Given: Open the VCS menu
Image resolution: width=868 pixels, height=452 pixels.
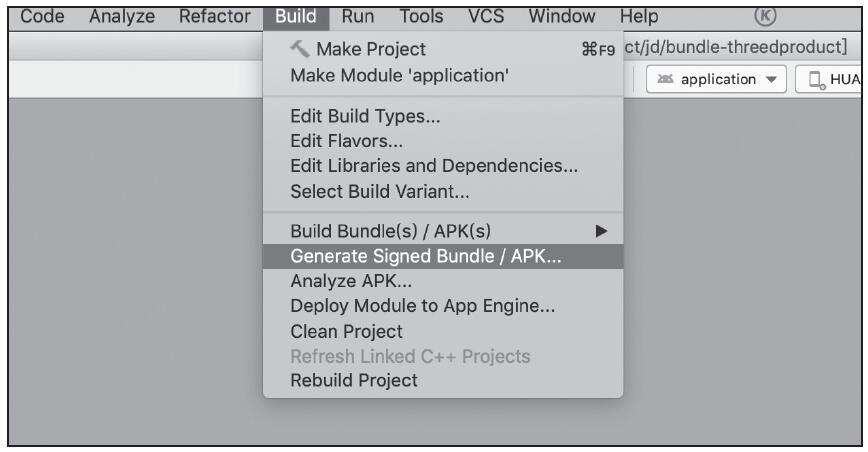Looking at the screenshot, I should click(x=486, y=17).
